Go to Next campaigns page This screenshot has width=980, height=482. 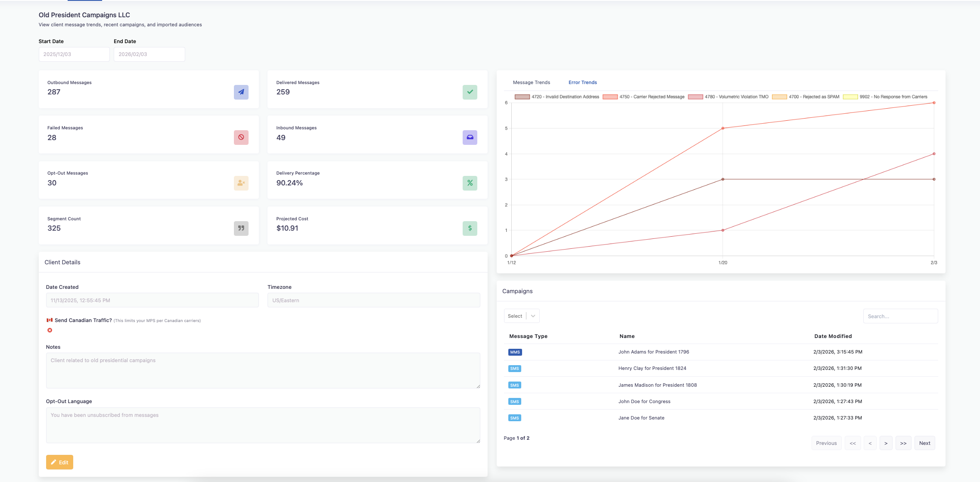click(x=924, y=443)
